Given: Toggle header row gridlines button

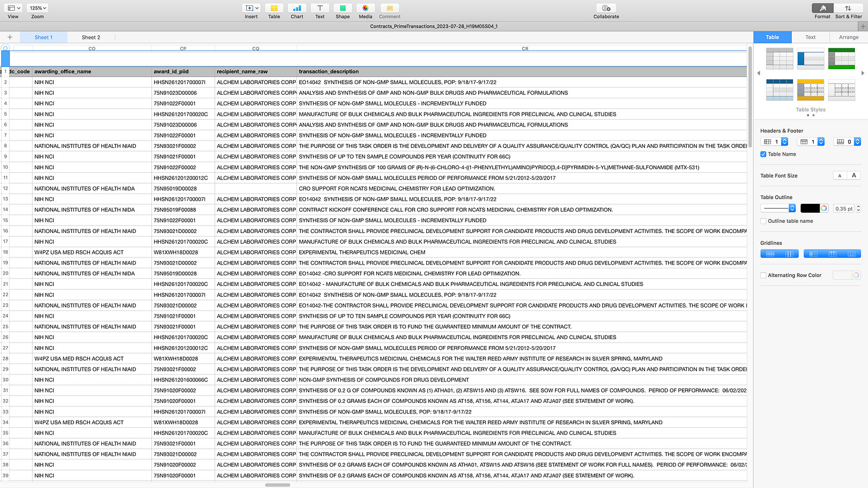Looking at the screenshot, I should (832, 254).
